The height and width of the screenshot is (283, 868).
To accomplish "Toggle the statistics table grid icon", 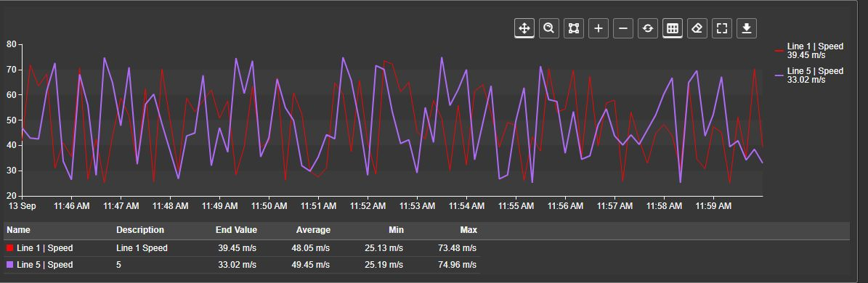I will (x=673, y=28).
